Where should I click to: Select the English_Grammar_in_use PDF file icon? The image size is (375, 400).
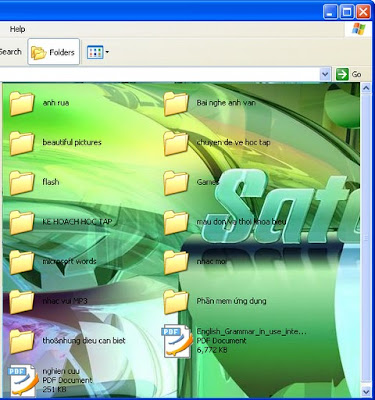[177, 341]
